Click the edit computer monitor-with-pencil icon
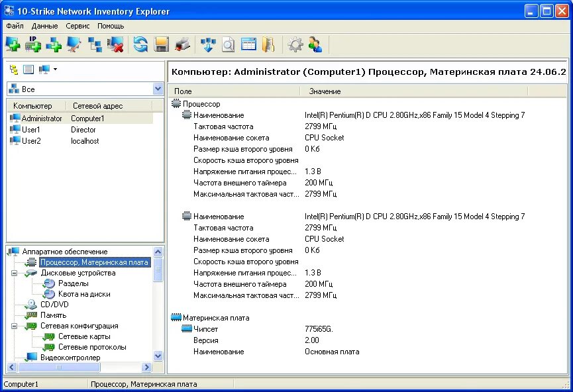 (x=74, y=44)
